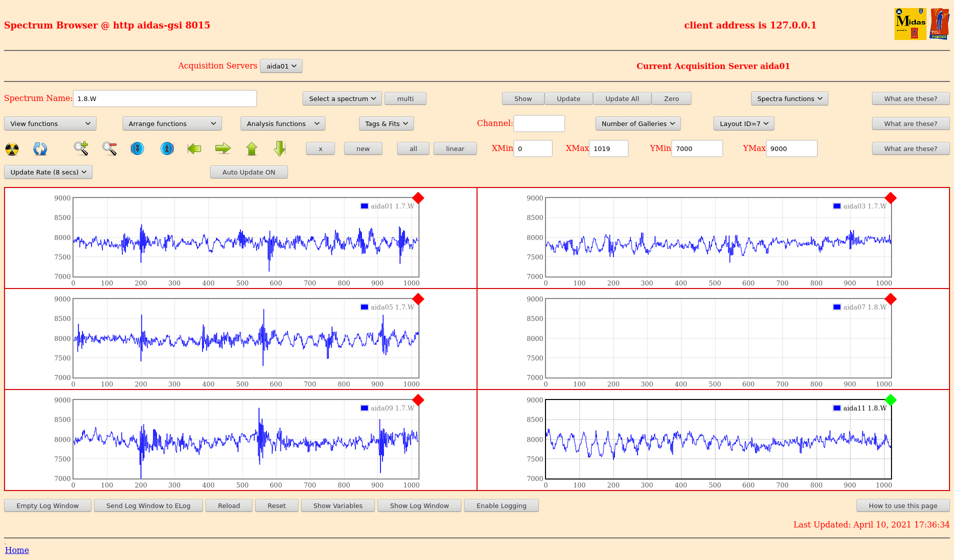Click the zoom out magnifier icon
The image size is (954, 560).
[109, 148]
